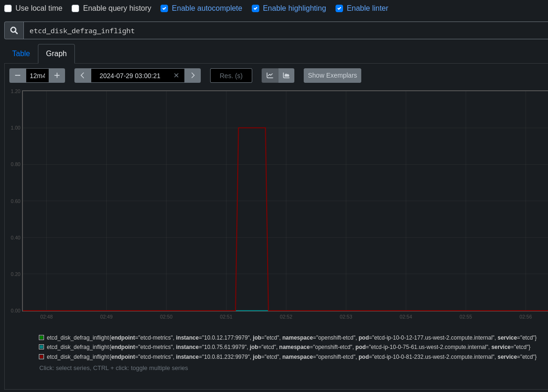The image size is (548, 392).
Task: Select the Graph tab
Action: click(x=56, y=53)
